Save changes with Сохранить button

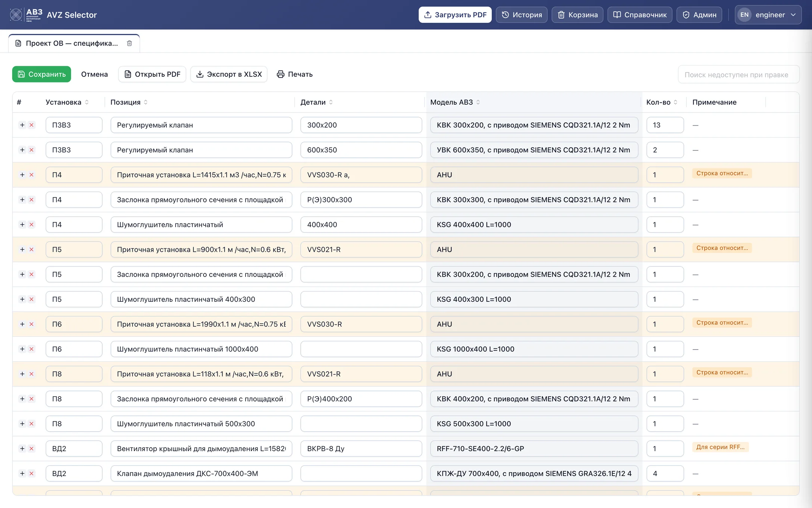(41, 74)
